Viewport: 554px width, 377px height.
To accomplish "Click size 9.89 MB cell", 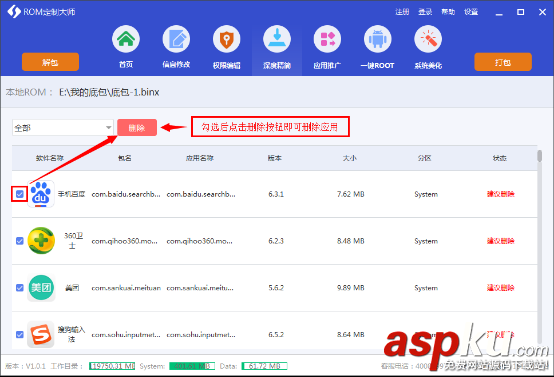I will pyautogui.click(x=350, y=288).
